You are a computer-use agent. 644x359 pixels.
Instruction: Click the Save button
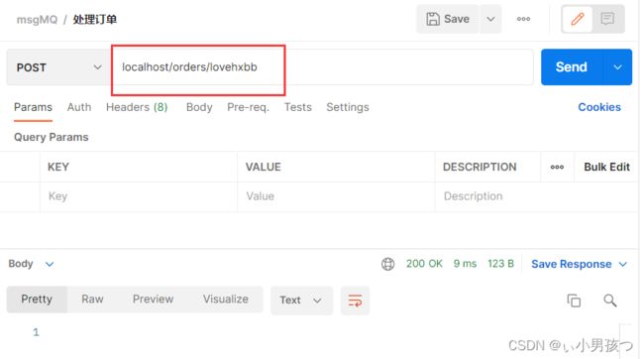[448, 19]
